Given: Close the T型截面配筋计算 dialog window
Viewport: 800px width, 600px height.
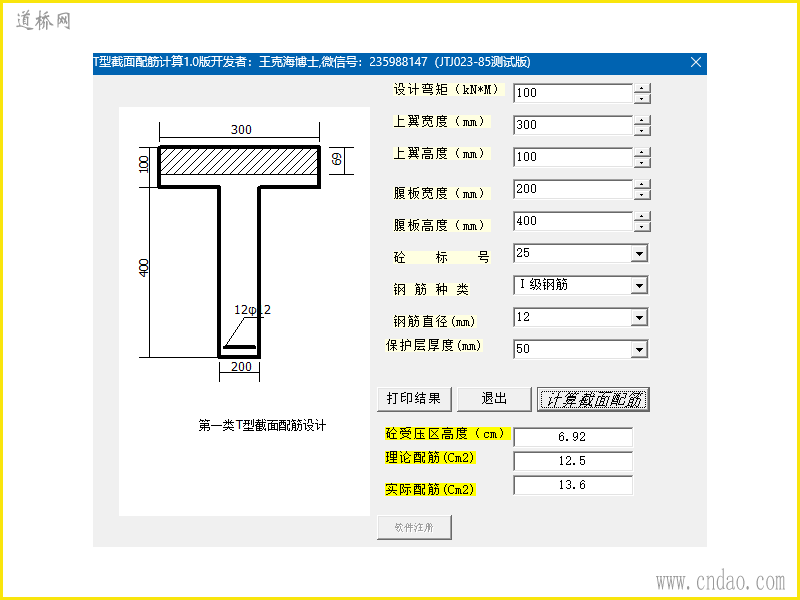Looking at the screenshot, I should pyautogui.click(x=696, y=62).
